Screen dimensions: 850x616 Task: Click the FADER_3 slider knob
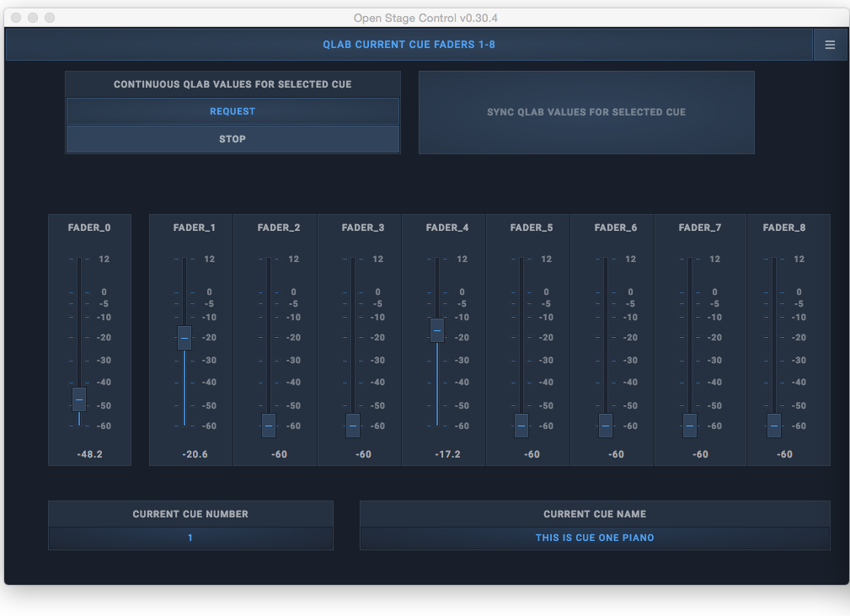tap(353, 426)
